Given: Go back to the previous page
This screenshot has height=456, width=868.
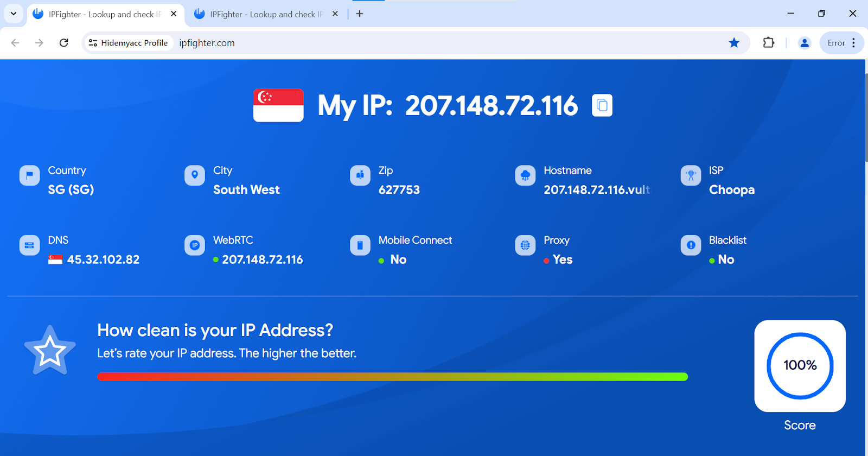Looking at the screenshot, I should 15,43.
